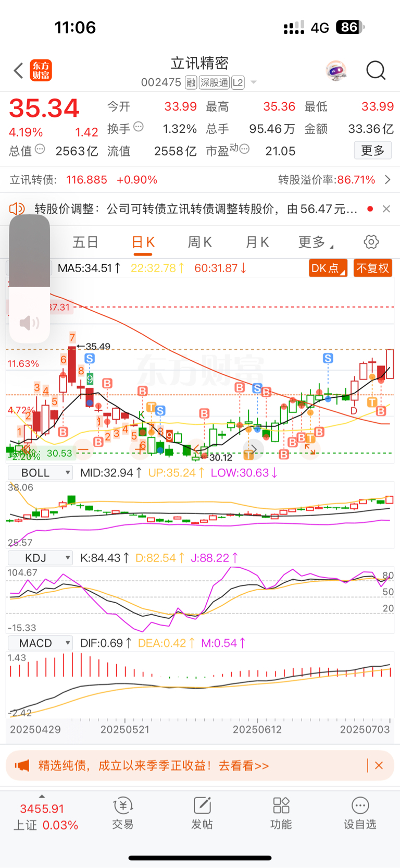Screen dimensions: 400x868
Task: Expand the 转股溢价率 chevron
Action: (x=387, y=180)
